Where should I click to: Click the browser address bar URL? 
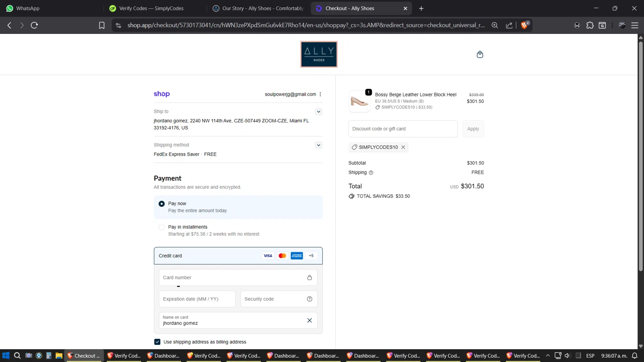[x=306, y=25]
